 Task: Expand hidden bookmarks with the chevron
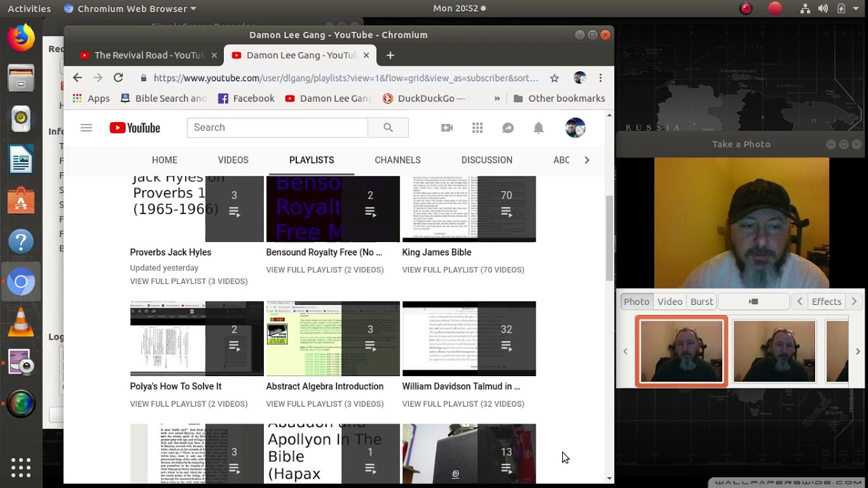[x=497, y=98]
